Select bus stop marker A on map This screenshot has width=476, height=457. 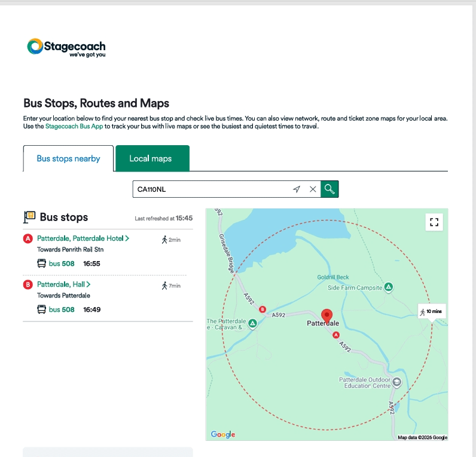(335, 335)
